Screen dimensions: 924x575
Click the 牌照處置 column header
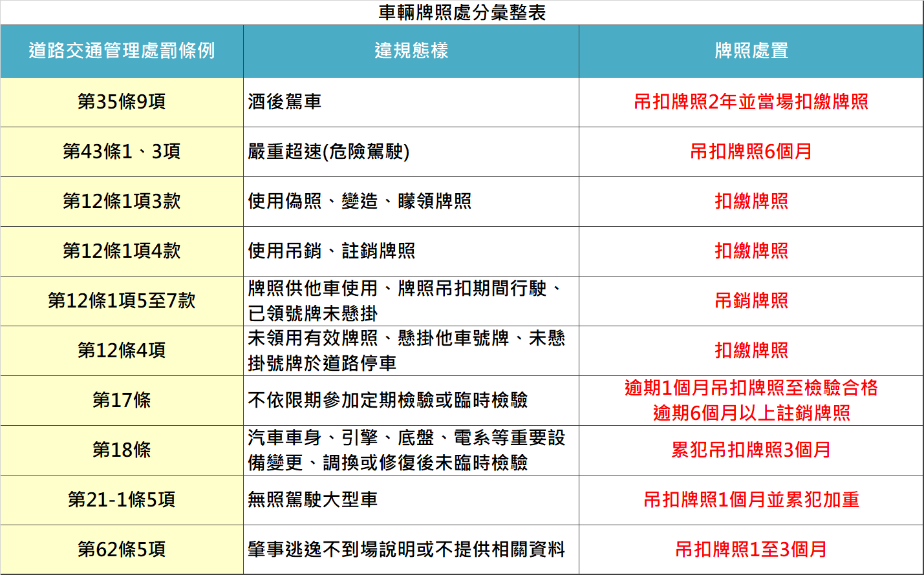(750, 48)
